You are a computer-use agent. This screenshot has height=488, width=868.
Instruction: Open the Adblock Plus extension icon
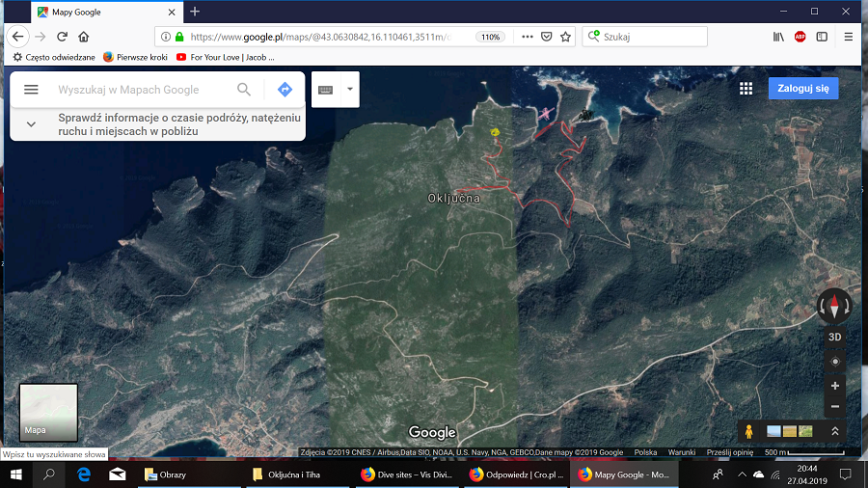[x=800, y=37]
